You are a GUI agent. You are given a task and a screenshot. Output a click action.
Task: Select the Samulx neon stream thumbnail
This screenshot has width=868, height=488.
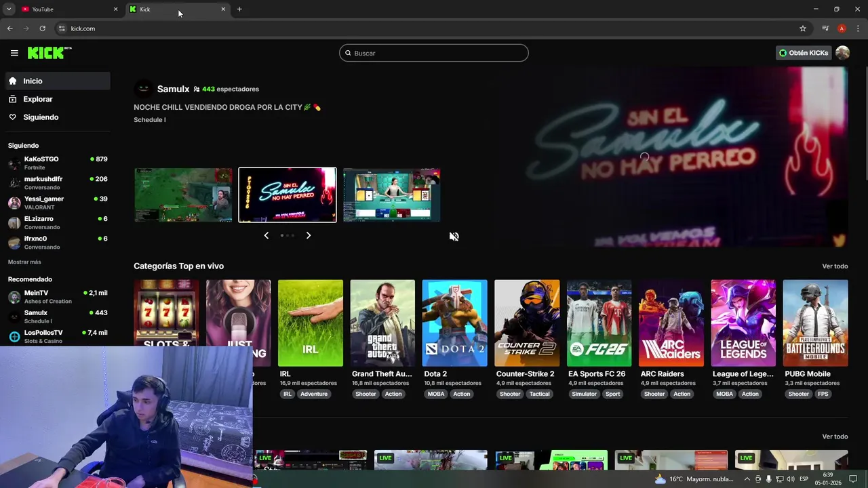pos(288,195)
